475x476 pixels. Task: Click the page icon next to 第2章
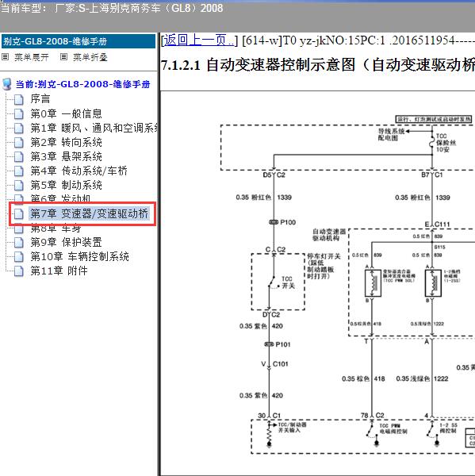19,142
